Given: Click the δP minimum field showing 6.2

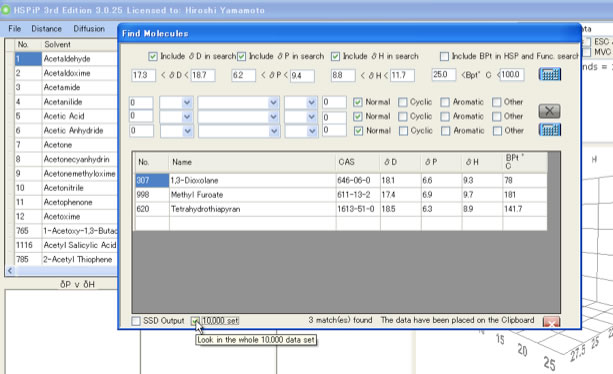Looking at the screenshot, I should click(x=243, y=75).
